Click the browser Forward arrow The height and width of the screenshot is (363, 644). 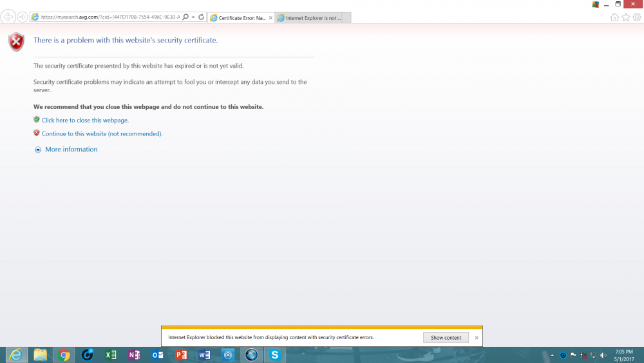(x=22, y=17)
